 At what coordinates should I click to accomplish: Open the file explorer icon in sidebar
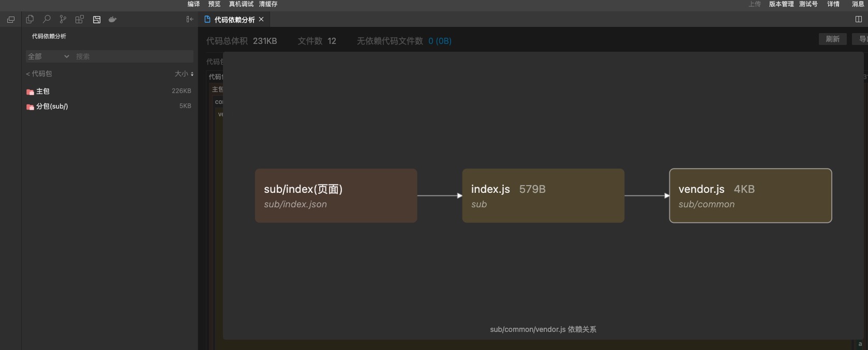point(30,19)
